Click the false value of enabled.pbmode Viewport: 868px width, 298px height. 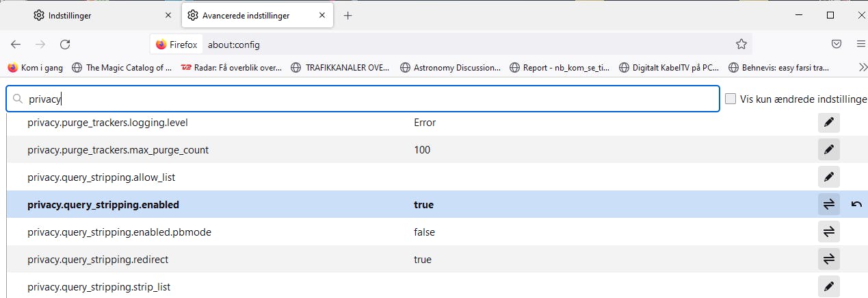pyautogui.click(x=424, y=232)
